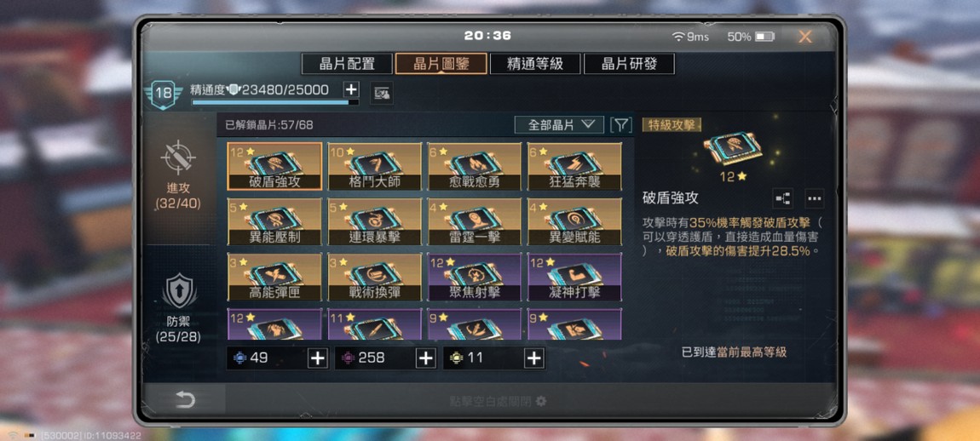Add mastery points with plus button
Viewport: 980px width, 441px height.
(x=351, y=89)
